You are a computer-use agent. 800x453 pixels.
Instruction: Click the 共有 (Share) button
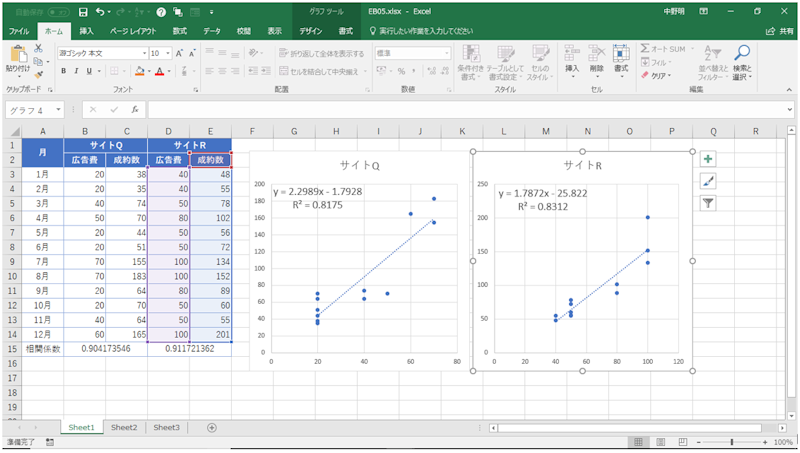point(778,31)
